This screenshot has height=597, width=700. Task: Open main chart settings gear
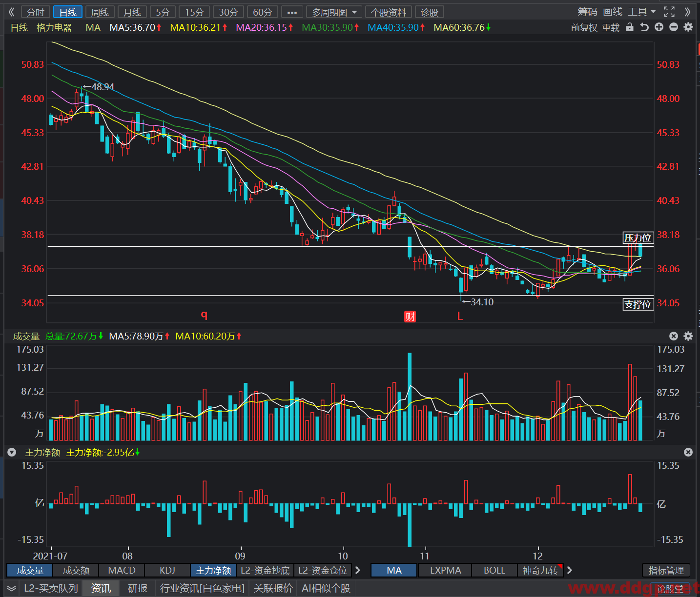pyautogui.click(x=688, y=27)
